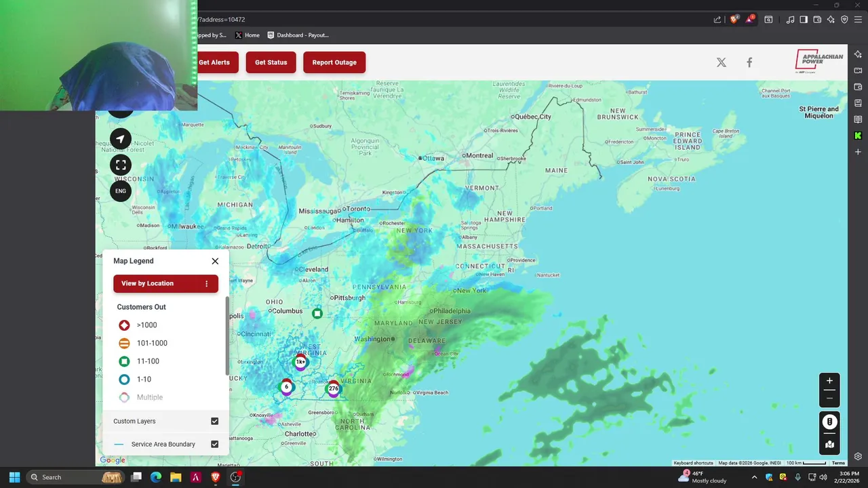Click the legend panel scrollbar
This screenshot has width=868, height=488.
pos(227,335)
